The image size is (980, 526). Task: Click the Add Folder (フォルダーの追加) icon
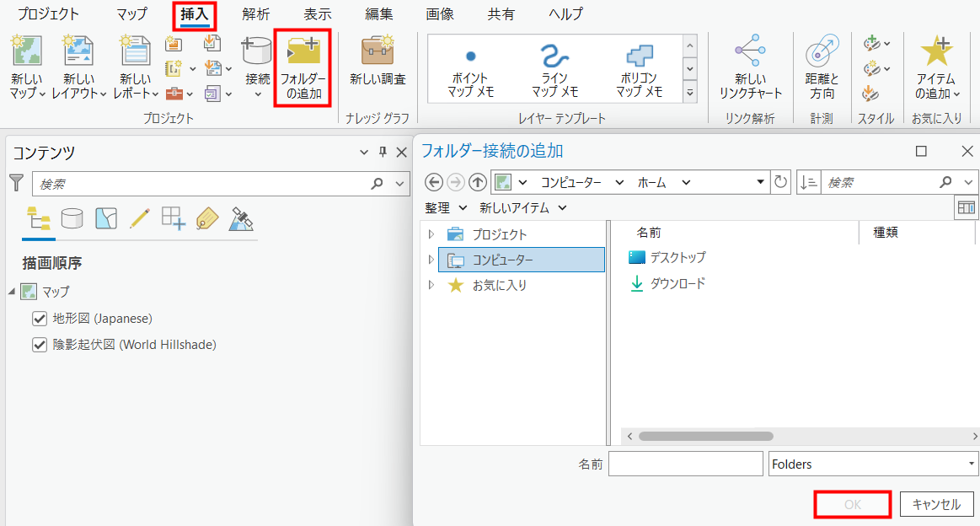coord(303,54)
